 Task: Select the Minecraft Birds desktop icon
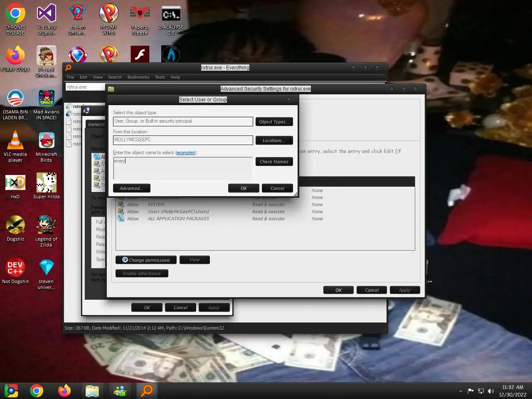point(47,147)
